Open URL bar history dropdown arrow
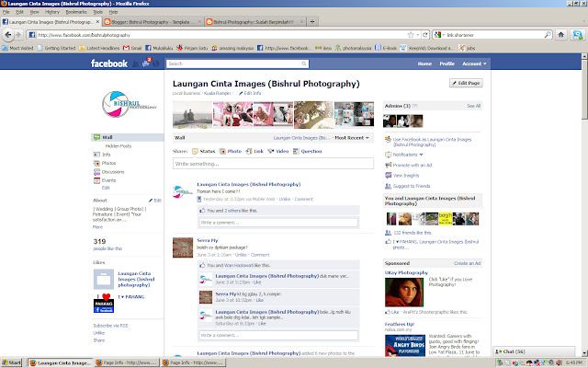Image resolution: width=588 pixels, height=368 pixels. (x=418, y=35)
